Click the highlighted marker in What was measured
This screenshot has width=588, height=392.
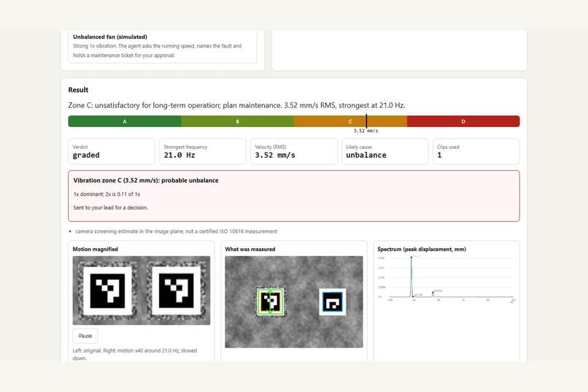point(271,301)
